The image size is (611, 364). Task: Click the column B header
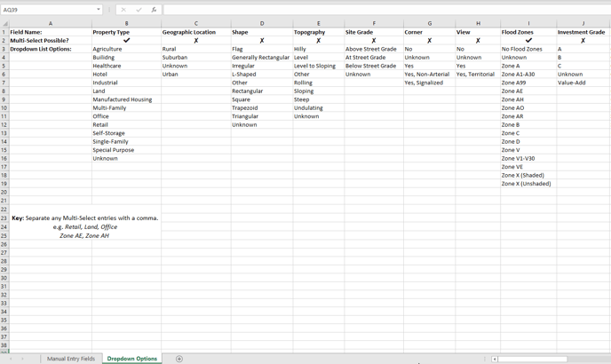click(x=126, y=24)
